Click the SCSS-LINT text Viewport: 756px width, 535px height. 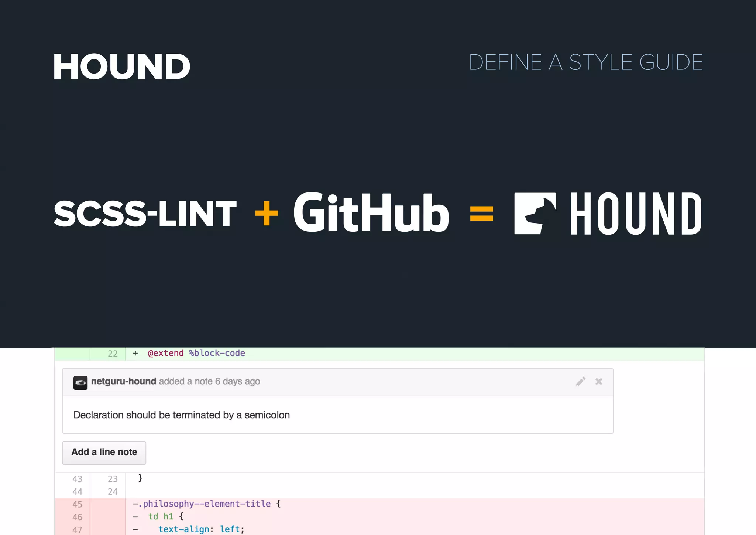(x=145, y=214)
